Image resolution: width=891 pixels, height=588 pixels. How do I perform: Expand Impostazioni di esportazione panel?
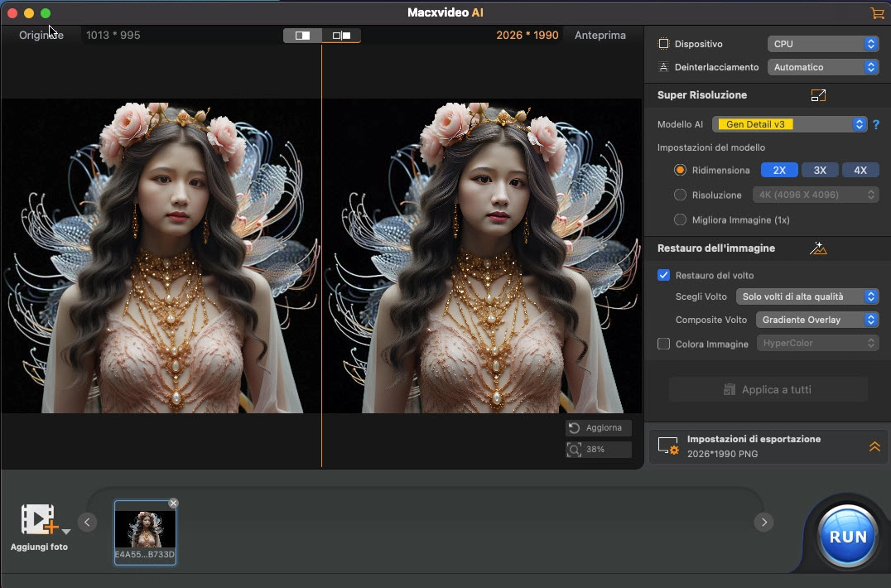[x=874, y=446]
